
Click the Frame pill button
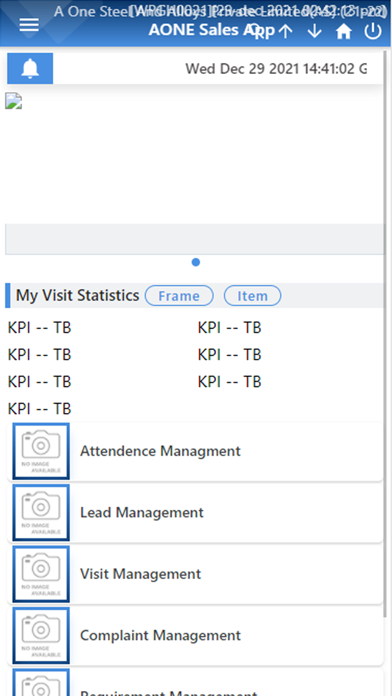[x=179, y=296]
